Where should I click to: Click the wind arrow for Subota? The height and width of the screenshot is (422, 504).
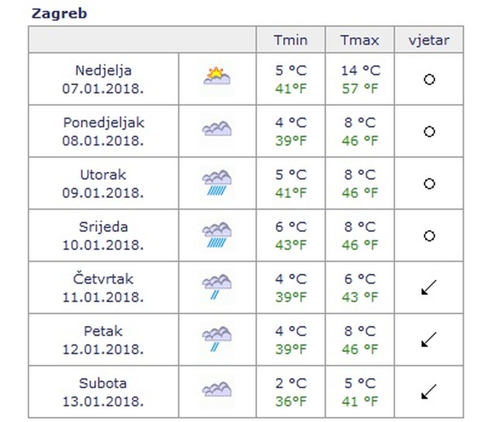pyautogui.click(x=429, y=392)
